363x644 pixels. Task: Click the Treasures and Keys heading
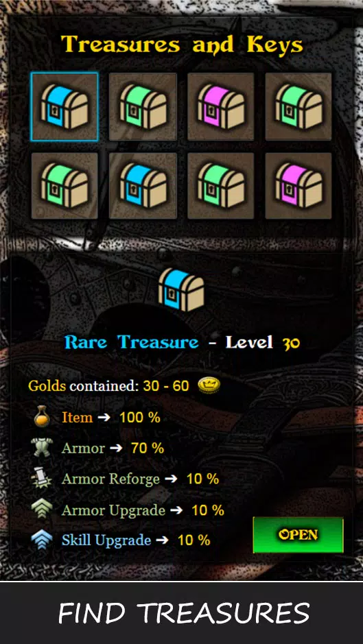182,45
